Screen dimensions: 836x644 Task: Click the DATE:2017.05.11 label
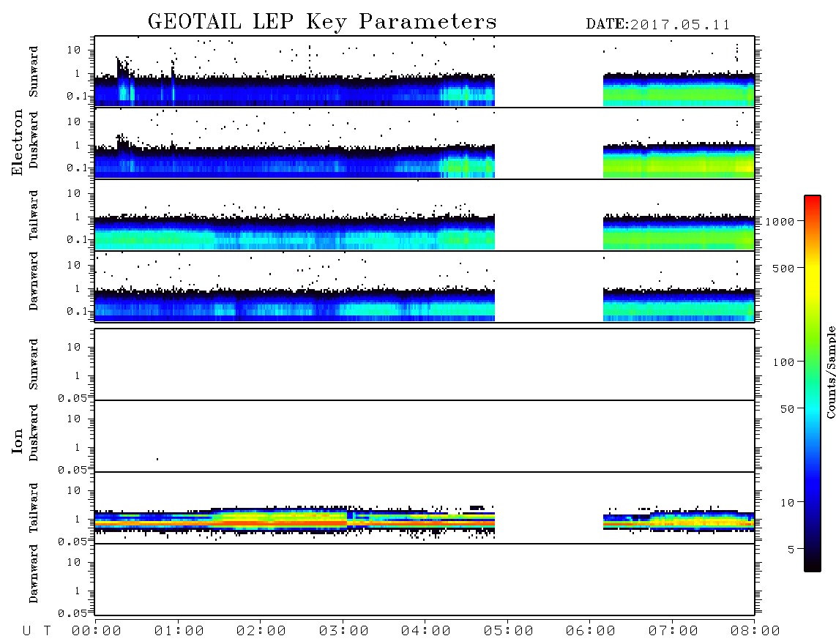658,25
